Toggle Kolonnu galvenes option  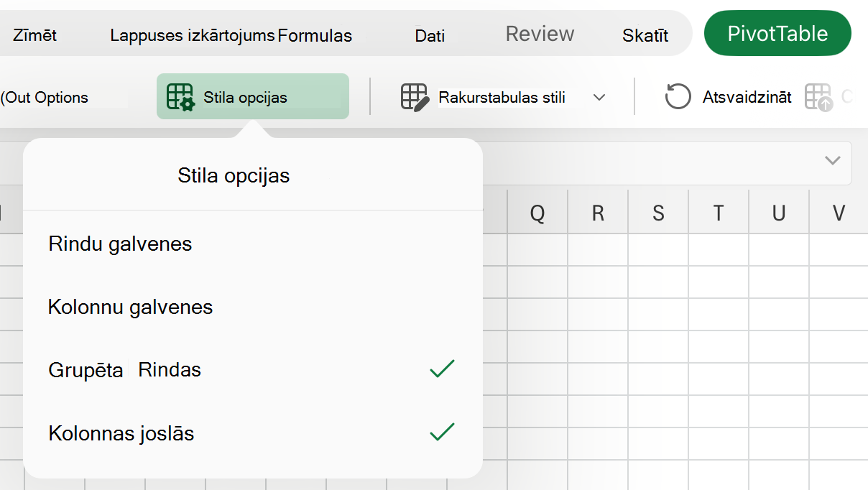(252, 307)
